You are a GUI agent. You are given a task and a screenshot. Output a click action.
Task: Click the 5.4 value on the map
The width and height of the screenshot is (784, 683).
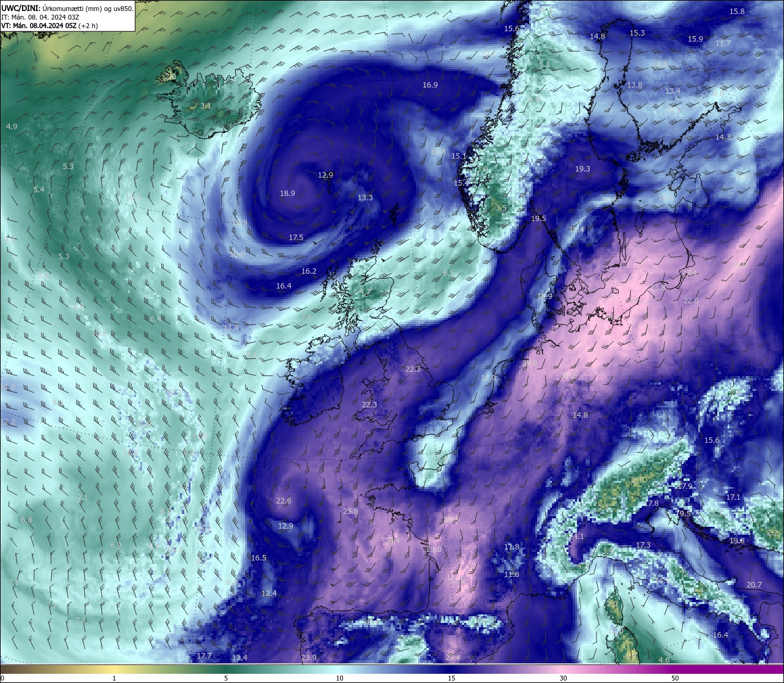(39, 189)
